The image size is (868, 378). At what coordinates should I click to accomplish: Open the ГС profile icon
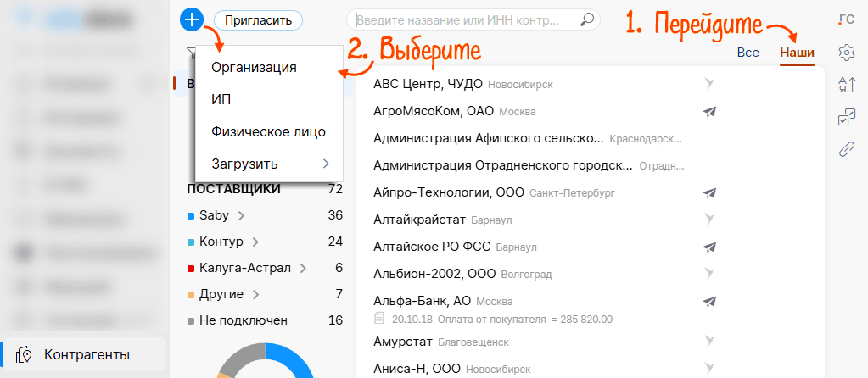click(847, 19)
